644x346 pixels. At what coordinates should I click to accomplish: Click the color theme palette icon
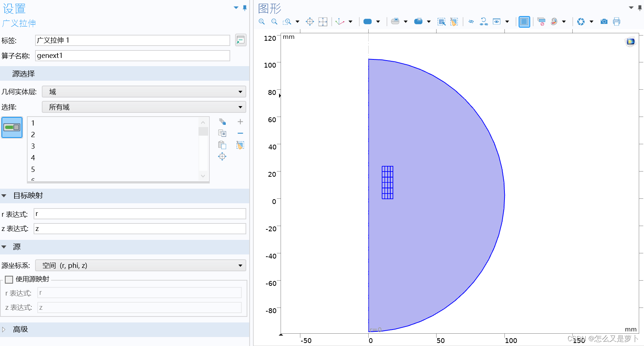point(554,22)
